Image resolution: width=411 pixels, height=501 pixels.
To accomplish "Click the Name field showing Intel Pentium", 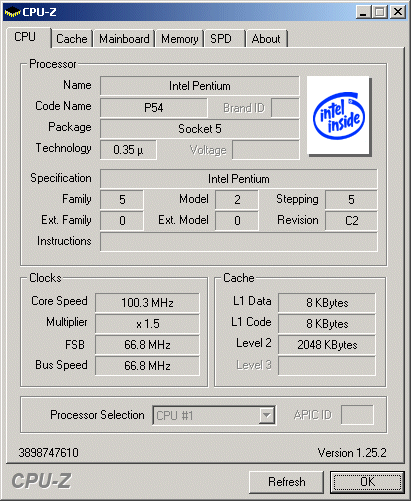I will click(200, 86).
